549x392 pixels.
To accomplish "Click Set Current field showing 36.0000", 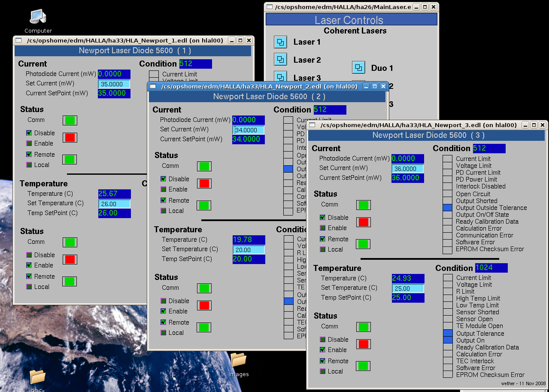I will click(408, 169).
